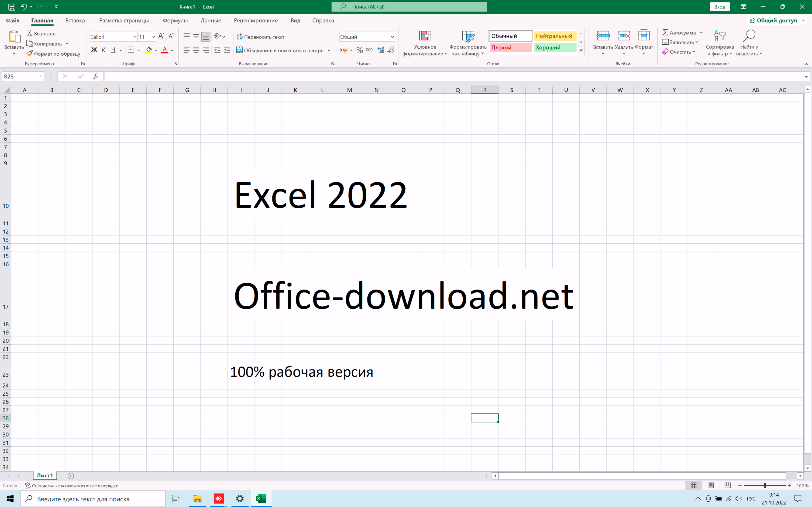The height and width of the screenshot is (507, 812).
Task: Click Format Painter (Формат по образцу)
Action: pos(54,54)
